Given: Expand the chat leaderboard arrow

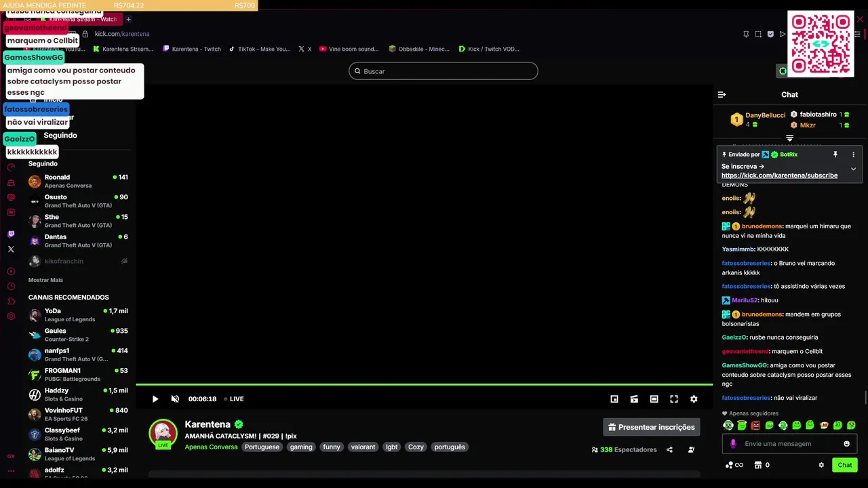Looking at the screenshot, I should click(789, 138).
